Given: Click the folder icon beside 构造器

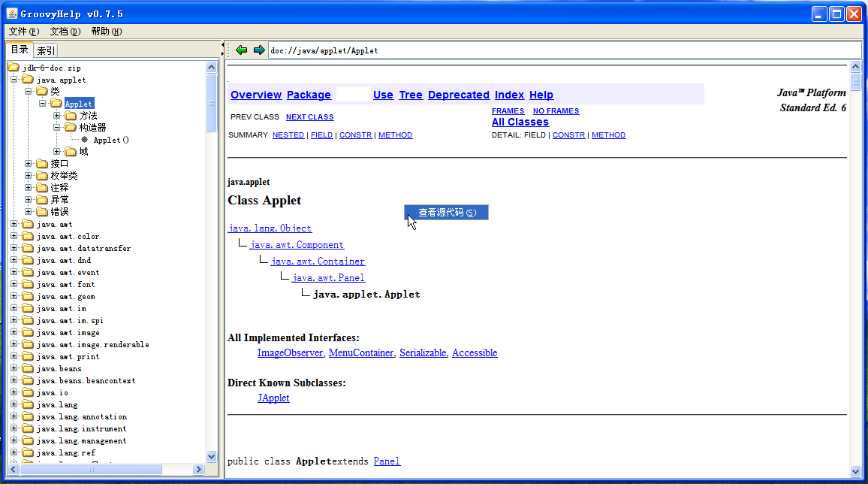Looking at the screenshot, I should click(x=71, y=127).
